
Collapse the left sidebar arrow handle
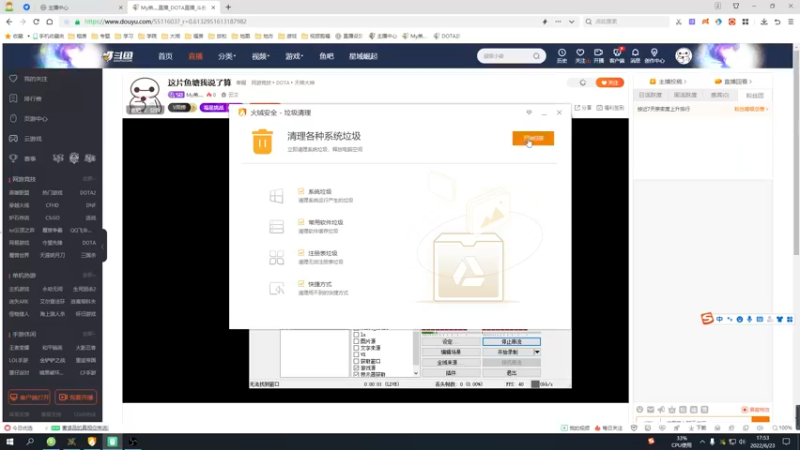tap(104, 246)
